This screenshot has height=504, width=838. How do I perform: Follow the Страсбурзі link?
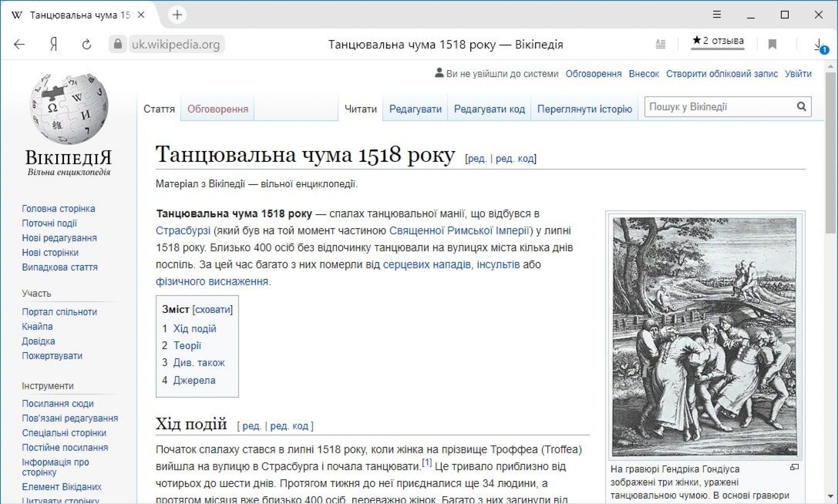click(x=182, y=230)
